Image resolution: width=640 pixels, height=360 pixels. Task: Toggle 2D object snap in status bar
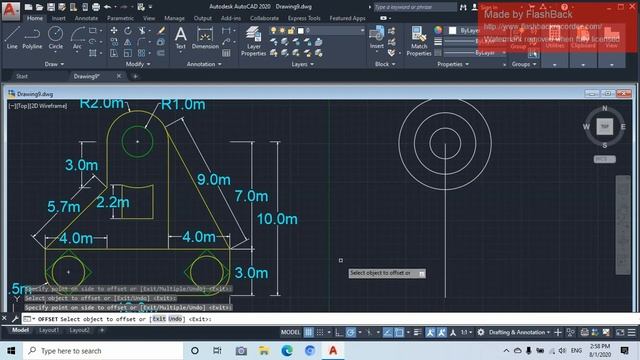click(399, 333)
